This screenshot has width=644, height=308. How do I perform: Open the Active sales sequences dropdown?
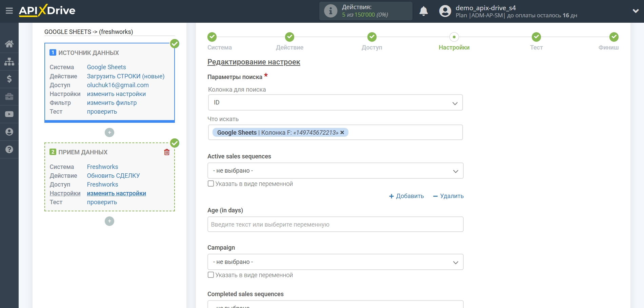coord(335,171)
